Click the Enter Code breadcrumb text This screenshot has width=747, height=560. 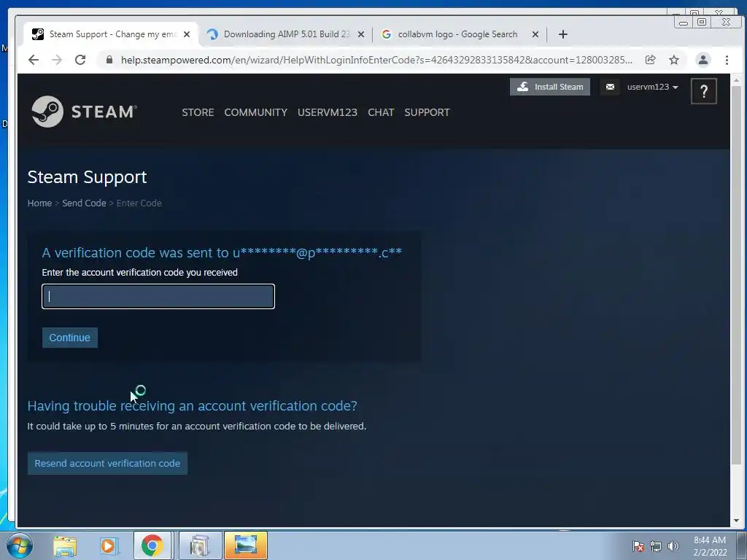pyautogui.click(x=139, y=203)
